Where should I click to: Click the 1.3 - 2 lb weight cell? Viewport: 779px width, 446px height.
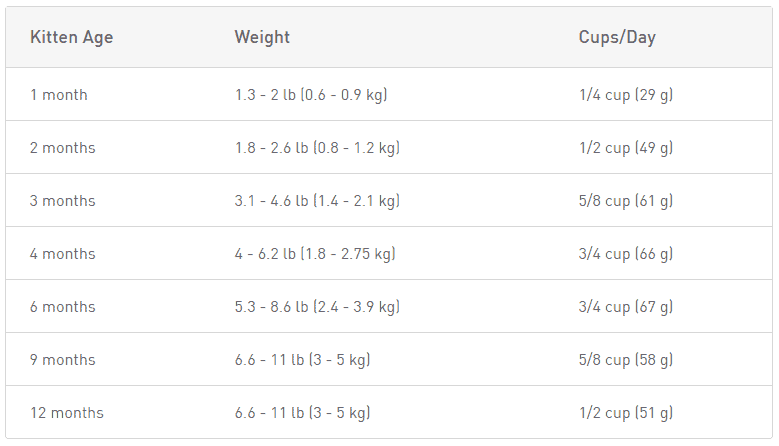tap(311, 95)
